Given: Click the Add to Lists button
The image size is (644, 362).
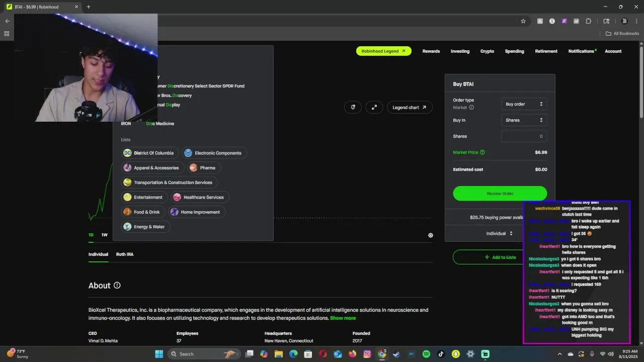Looking at the screenshot, I should (x=500, y=257).
